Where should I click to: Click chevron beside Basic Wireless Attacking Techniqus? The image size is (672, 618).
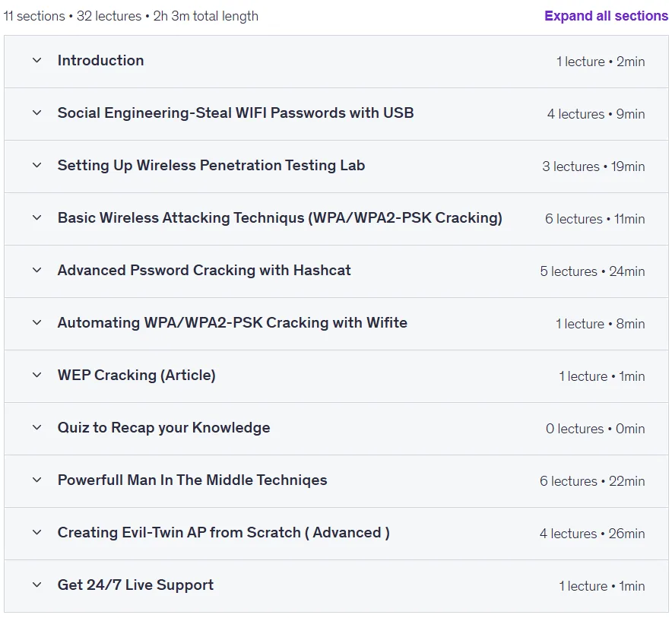[x=36, y=217]
